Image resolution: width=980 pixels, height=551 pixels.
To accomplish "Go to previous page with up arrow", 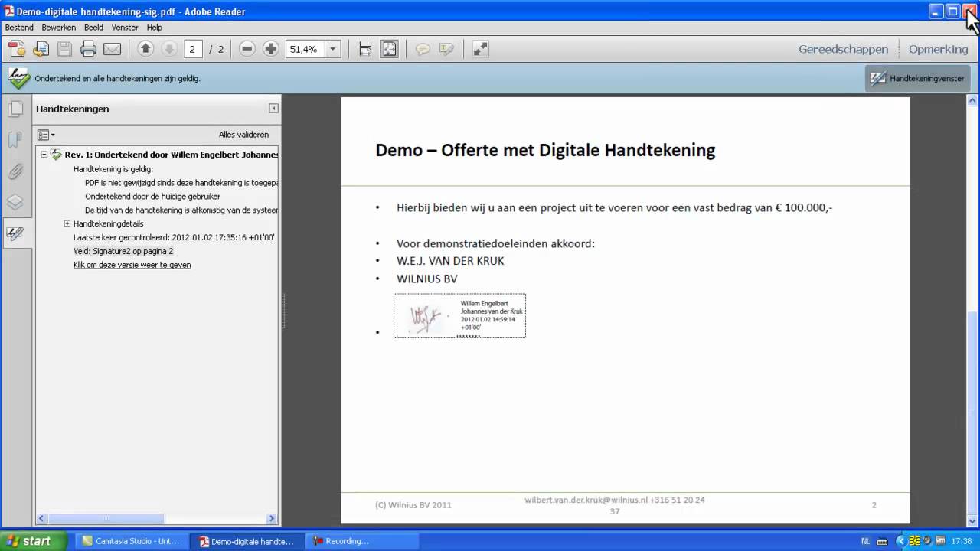I will coord(145,49).
